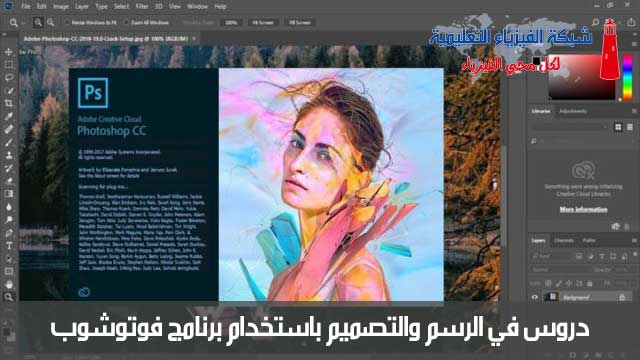Select the Zoom tool in toolbar
640x360 pixels.
tap(9, 297)
